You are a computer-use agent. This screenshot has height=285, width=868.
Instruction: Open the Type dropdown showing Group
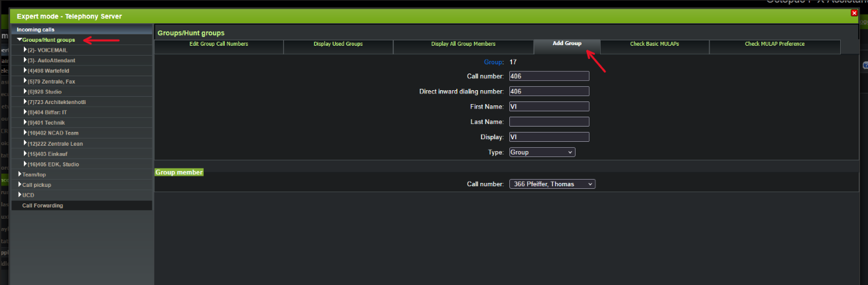542,152
